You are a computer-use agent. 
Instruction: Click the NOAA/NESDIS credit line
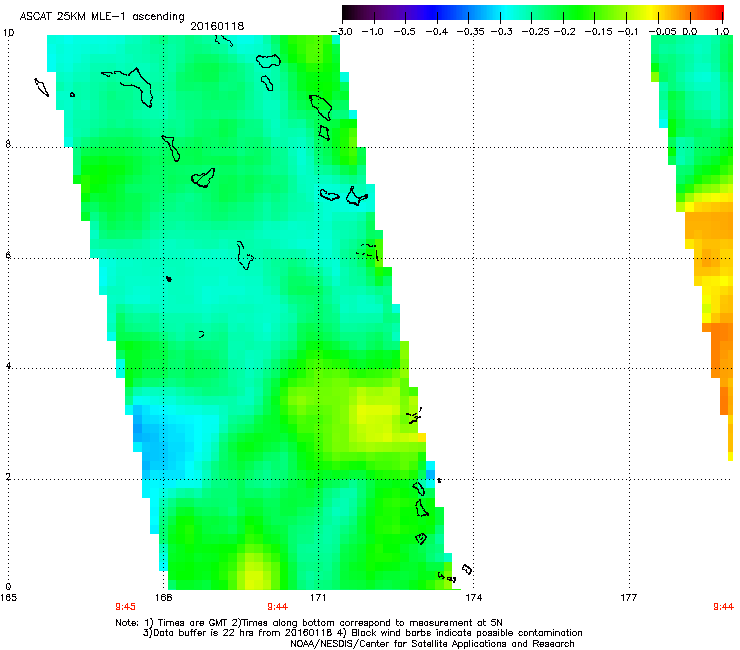432,644
